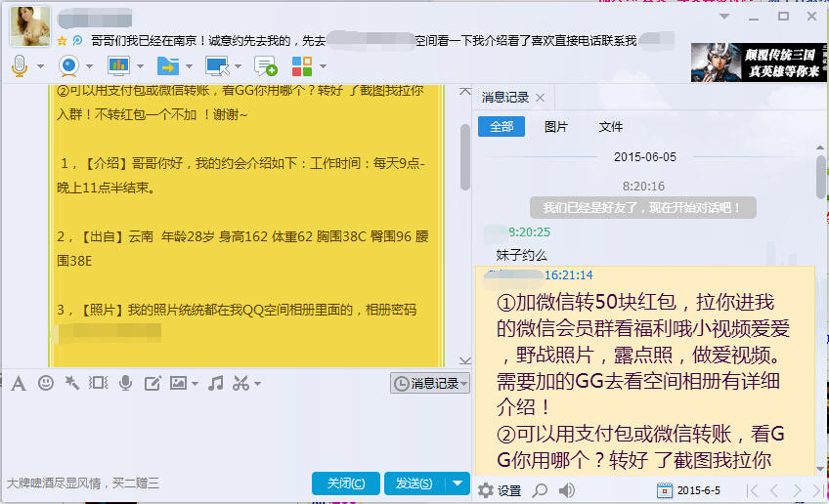Open magic emoticons wand icon
The image size is (829, 504).
[x=72, y=383]
